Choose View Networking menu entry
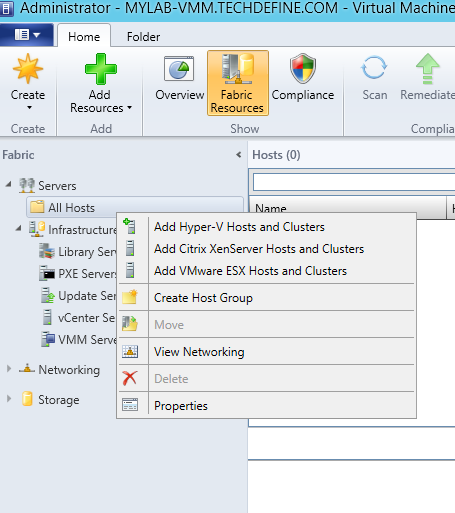Image resolution: width=455 pixels, height=513 pixels. [x=267, y=352]
